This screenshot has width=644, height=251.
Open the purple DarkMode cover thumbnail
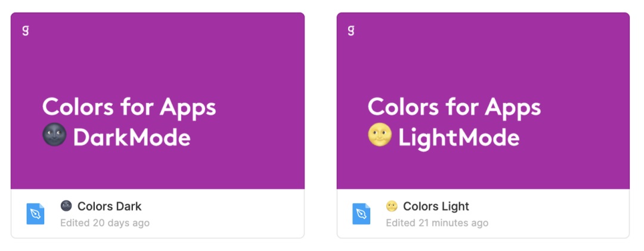(x=157, y=66)
